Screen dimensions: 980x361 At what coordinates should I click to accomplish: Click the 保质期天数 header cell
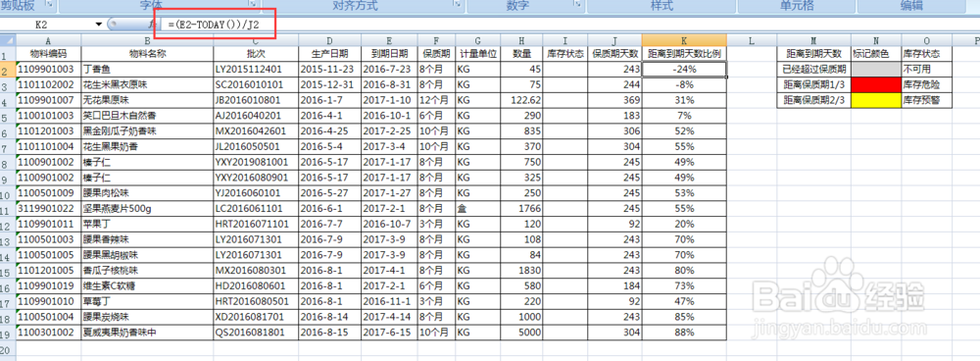point(615,53)
